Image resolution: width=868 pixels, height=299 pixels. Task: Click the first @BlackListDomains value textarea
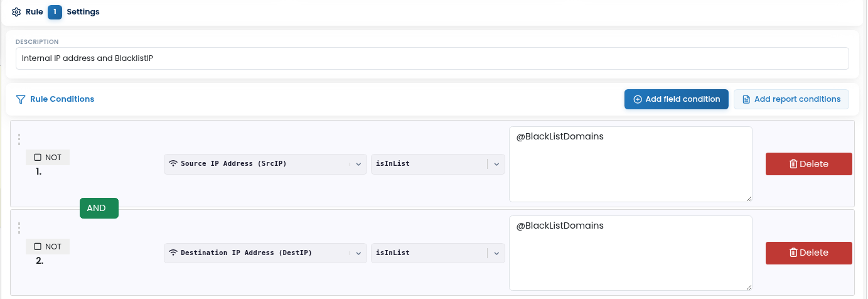click(x=631, y=164)
